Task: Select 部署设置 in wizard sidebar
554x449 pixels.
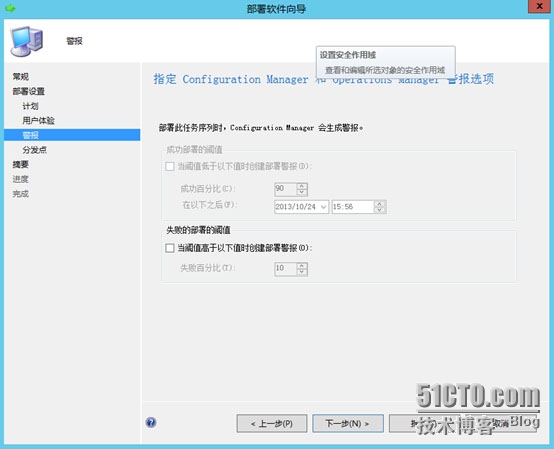Action: 29,91
